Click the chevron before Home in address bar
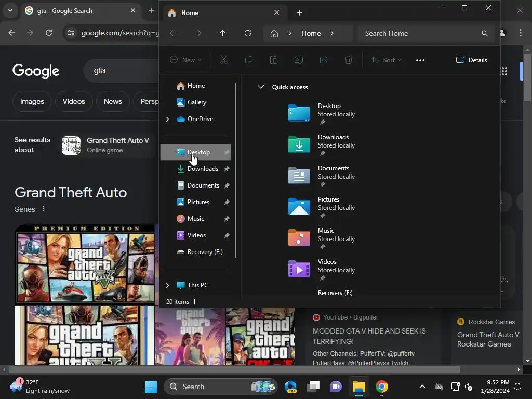The height and width of the screenshot is (399, 532). coord(290,33)
